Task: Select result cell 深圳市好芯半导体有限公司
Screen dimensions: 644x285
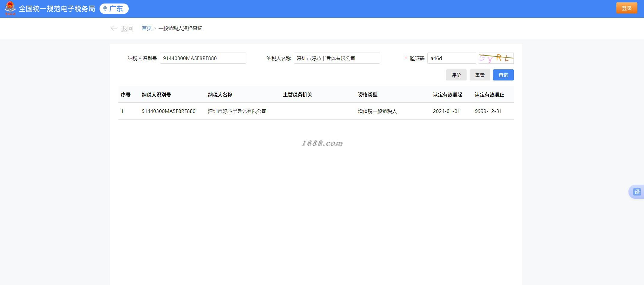Action: [x=237, y=111]
